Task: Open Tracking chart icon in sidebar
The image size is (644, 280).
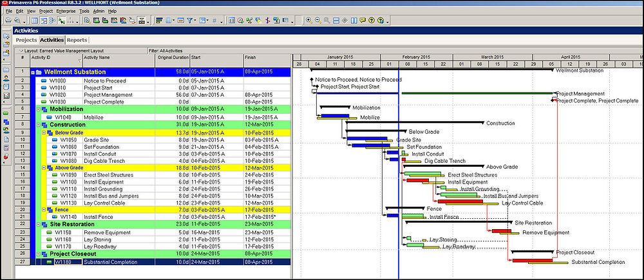Action: tap(6, 96)
